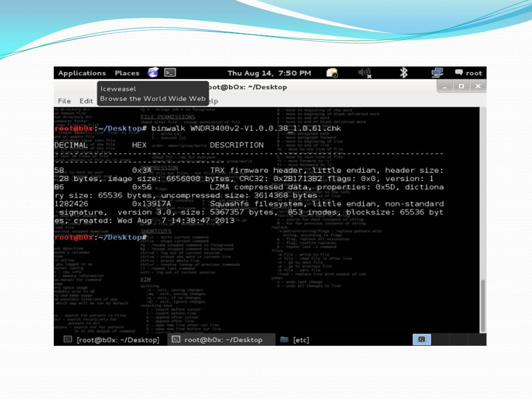The image size is (532, 399).
Task: Maximize the terminal window
Action: [x=461, y=86]
